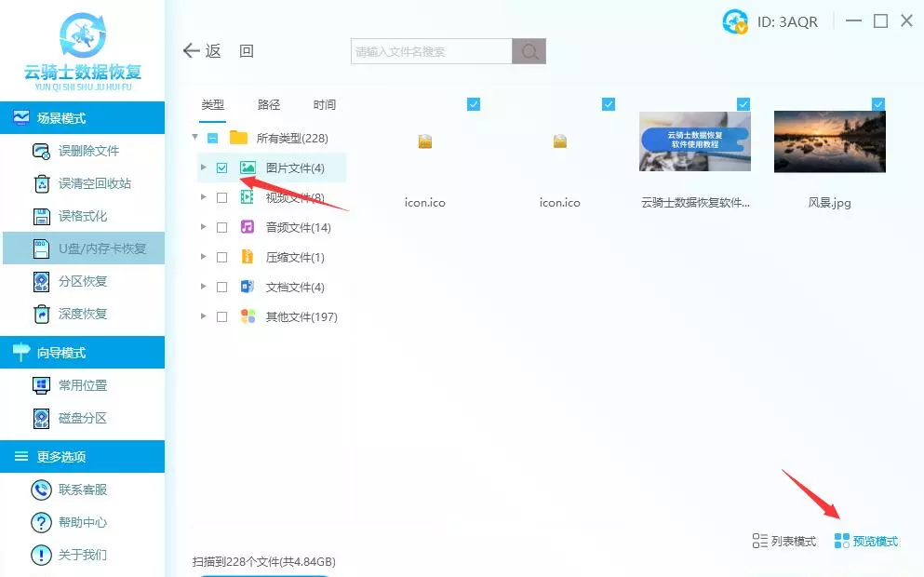Click the 所有类型 folder icon
Viewport: 924px width, 577px height.
click(238, 138)
